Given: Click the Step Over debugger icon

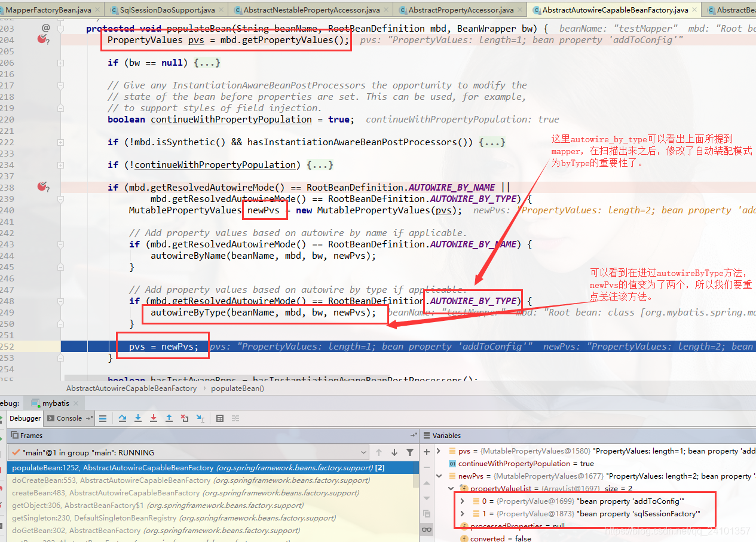Looking at the screenshot, I should pos(123,418).
